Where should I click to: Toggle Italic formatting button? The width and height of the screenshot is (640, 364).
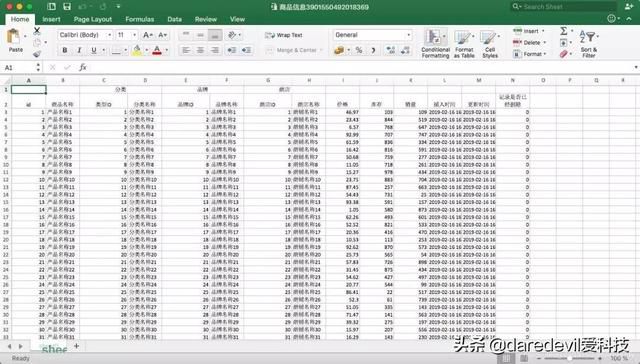(79, 50)
